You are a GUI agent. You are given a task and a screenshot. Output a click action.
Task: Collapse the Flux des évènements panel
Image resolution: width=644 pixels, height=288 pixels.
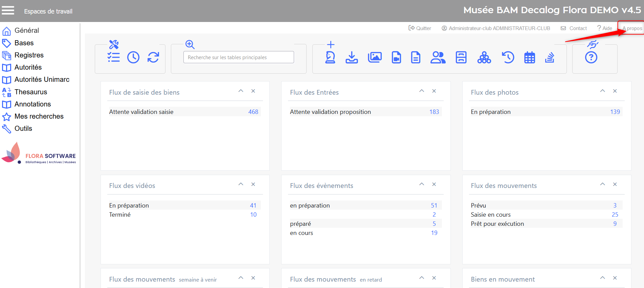pyautogui.click(x=422, y=184)
